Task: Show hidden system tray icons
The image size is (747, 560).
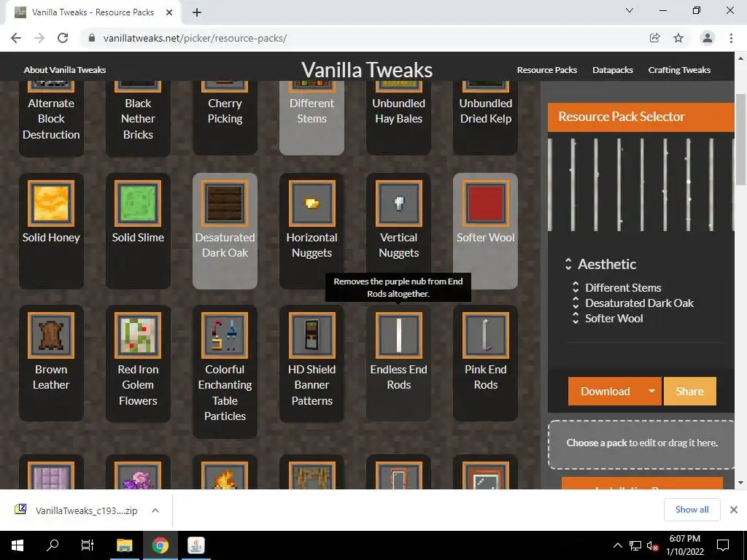Action: point(617,545)
